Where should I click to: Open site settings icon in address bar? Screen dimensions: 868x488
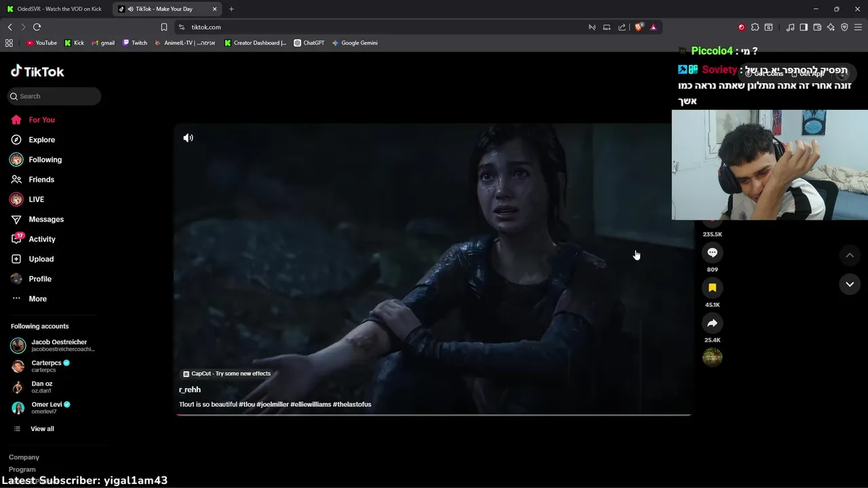(x=181, y=27)
